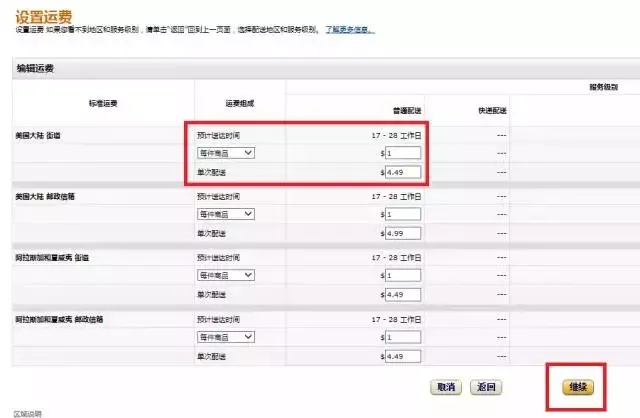Click 17 - 28 工作日 for 美国大陆 邮政信箱
Screen dimensions: 640x418
pyautogui.click(x=396, y=196)
